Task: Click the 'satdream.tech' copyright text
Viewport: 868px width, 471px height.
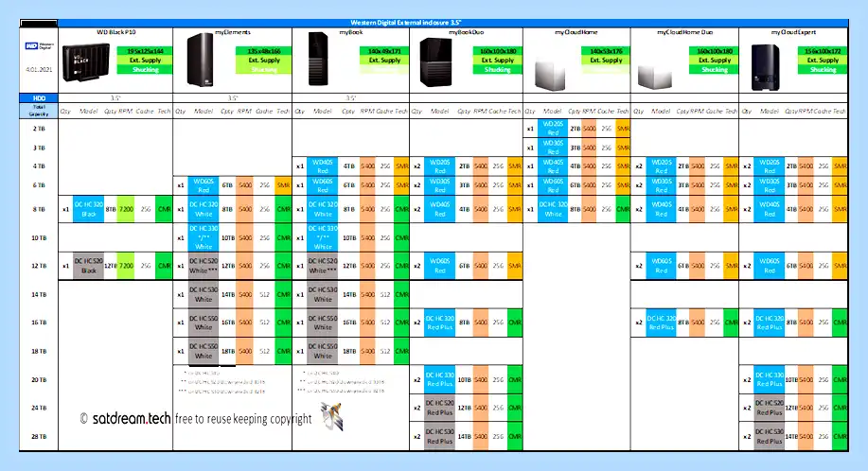Action: click(x=132, y=418)
